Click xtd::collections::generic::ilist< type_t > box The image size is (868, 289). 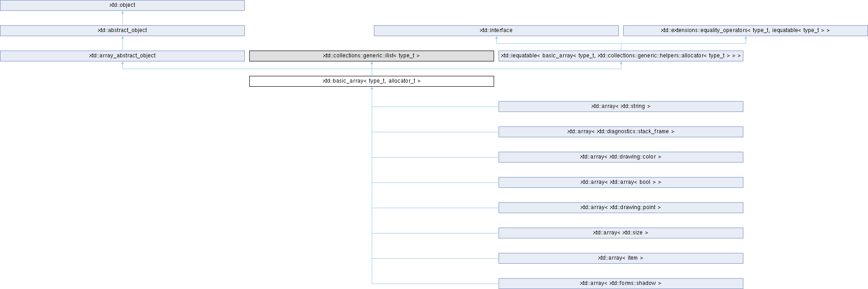(x=371, y=56)
